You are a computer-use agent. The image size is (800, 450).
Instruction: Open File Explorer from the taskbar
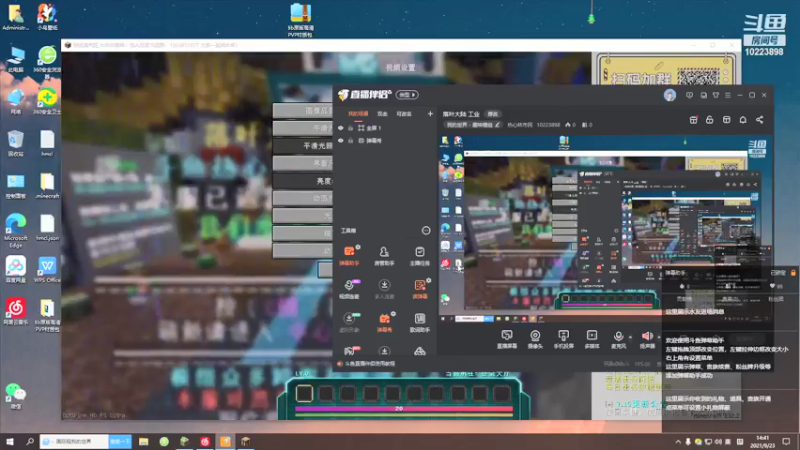143,441
